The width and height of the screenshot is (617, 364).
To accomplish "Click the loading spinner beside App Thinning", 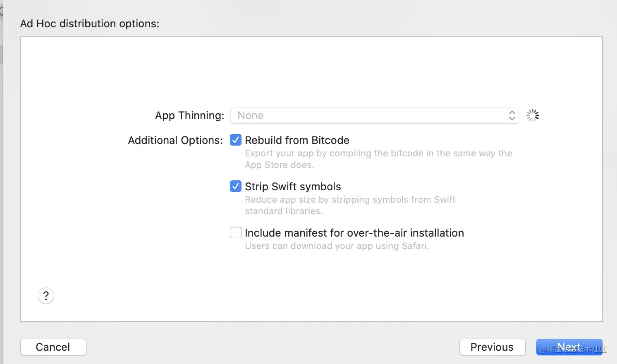I will pyautogui.click(x=532, y=115).
